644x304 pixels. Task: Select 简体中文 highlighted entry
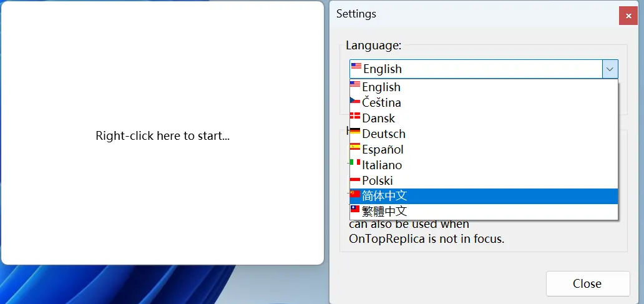coord(484,196)
